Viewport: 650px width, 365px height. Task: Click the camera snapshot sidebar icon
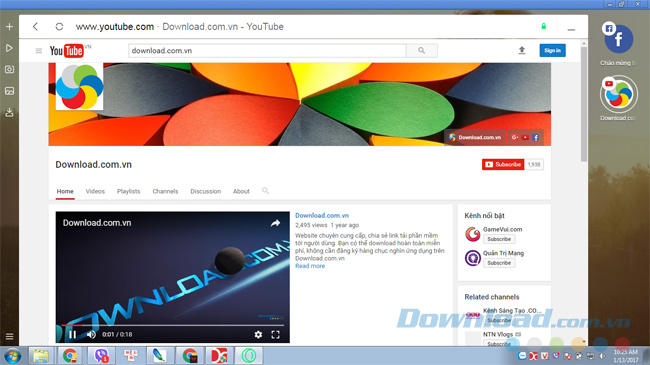9,69
